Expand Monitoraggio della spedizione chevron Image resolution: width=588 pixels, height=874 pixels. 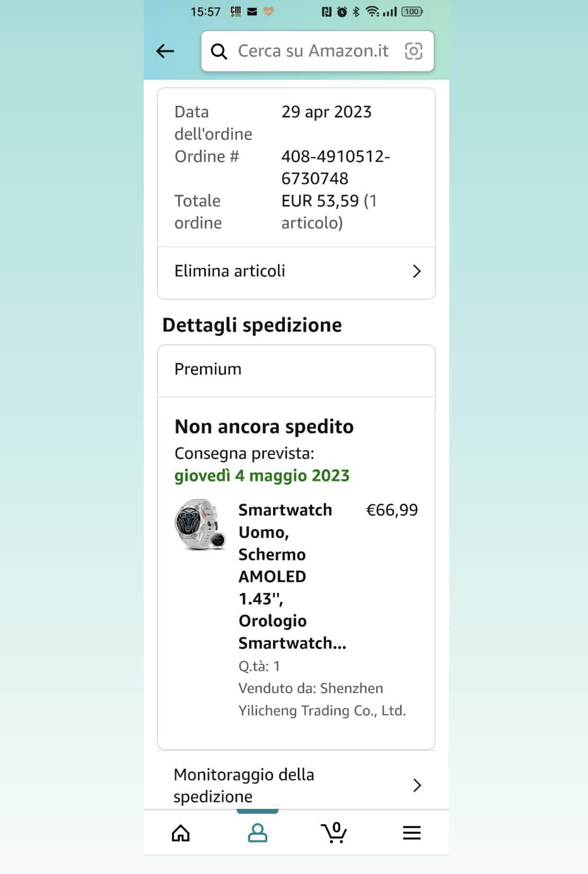[416, 786]
